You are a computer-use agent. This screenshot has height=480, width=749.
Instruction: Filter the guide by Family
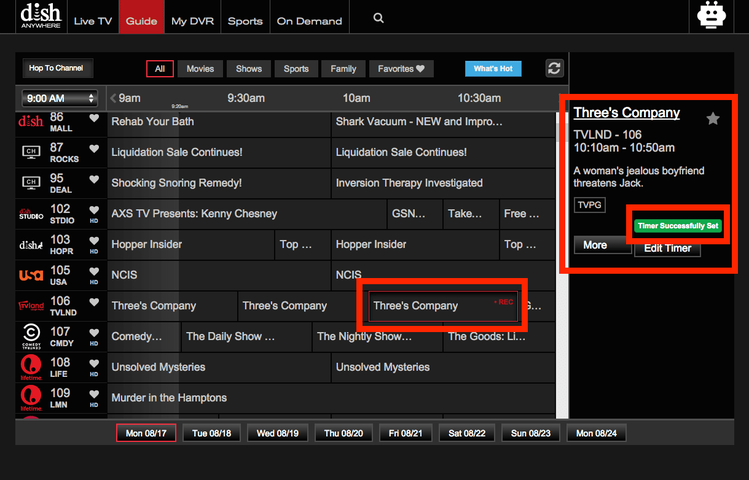(343, 69)
